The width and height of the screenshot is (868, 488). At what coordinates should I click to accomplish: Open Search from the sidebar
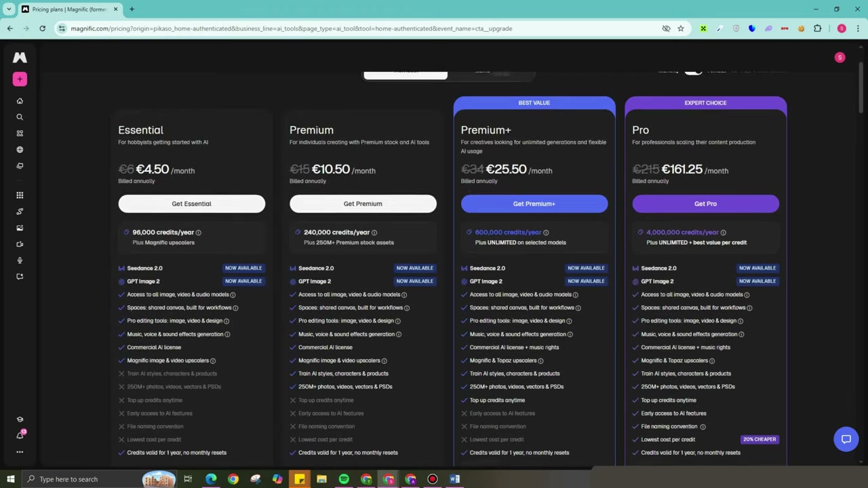pos(20,117)
